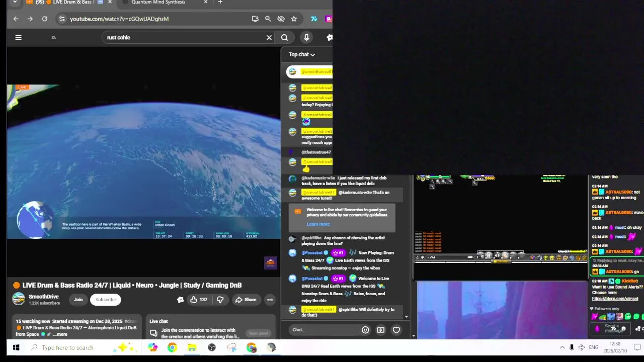The image size is (644, 362).
Task: Open Chrome from the taskbar
Action: click(x=172, y=347)
